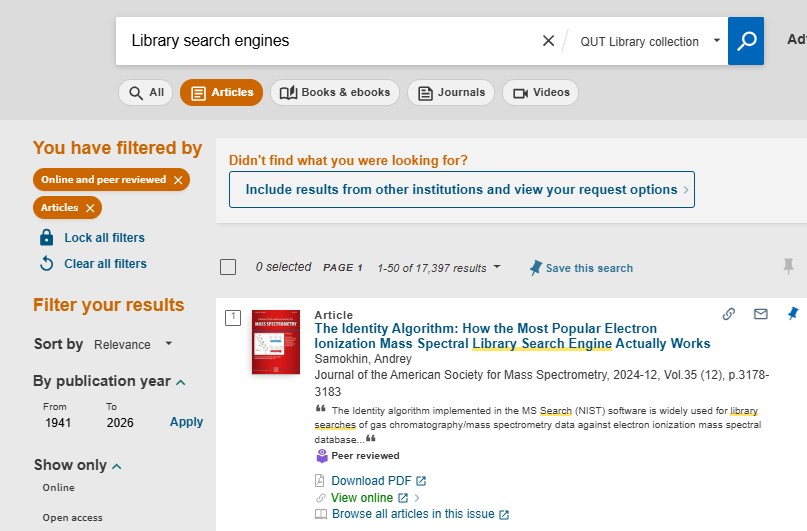This screenshot has width=807, height=531.
Task: Click the '0 selected' text
Action: click(x=284, y=267)
